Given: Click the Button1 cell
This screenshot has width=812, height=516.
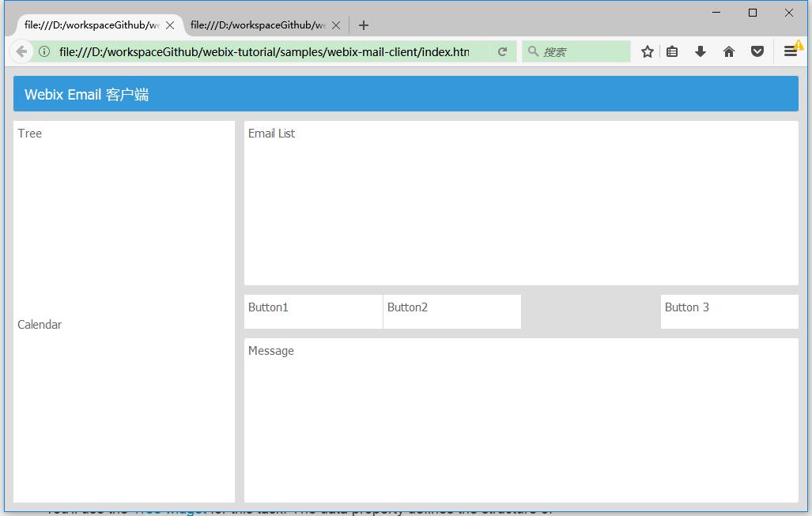Looking at the screenshot, I should [313, 311].
